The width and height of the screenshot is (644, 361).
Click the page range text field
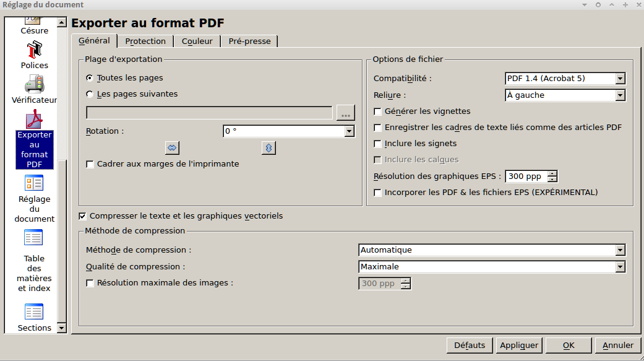coord(210,113)
